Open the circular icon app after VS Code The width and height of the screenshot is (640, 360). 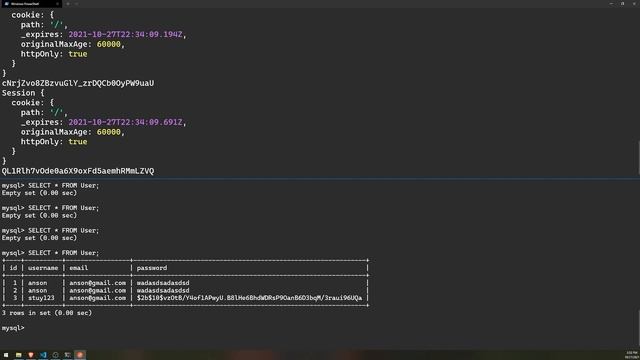pyautogui.click(x=56, y=355)
